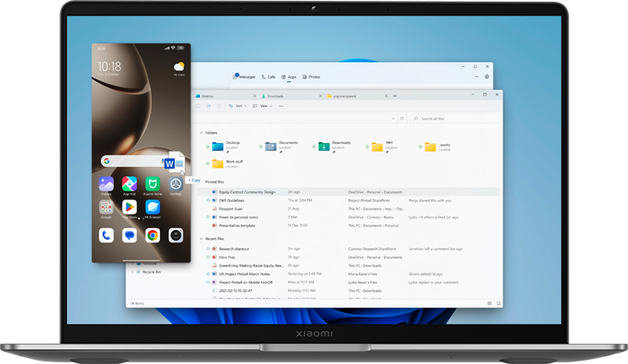Viewport: 628px width, 364px height.
Task: Switch to details view in status bar
Action: [489, 303]
